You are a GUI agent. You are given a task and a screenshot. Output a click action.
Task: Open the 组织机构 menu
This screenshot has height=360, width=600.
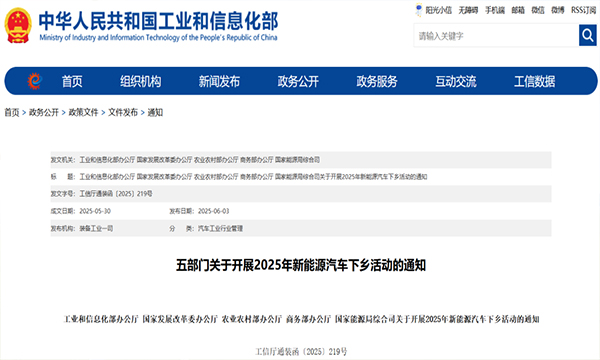coord(140,81)
